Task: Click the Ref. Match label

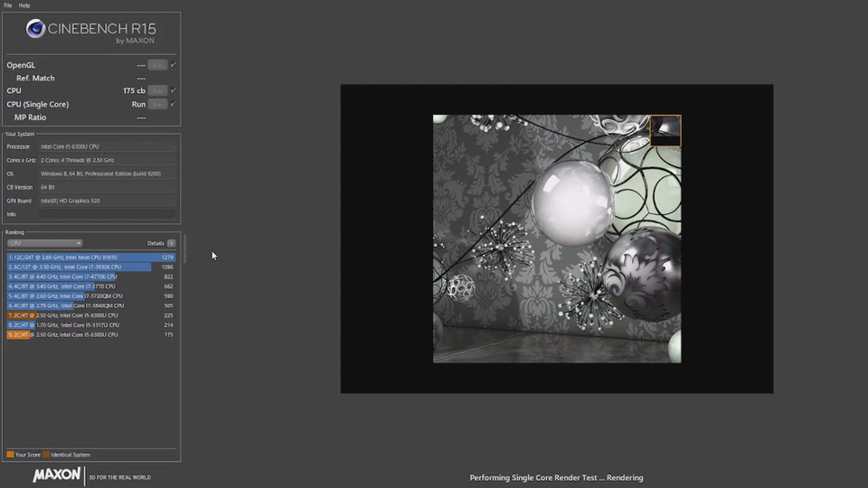Action: point(35,78)
